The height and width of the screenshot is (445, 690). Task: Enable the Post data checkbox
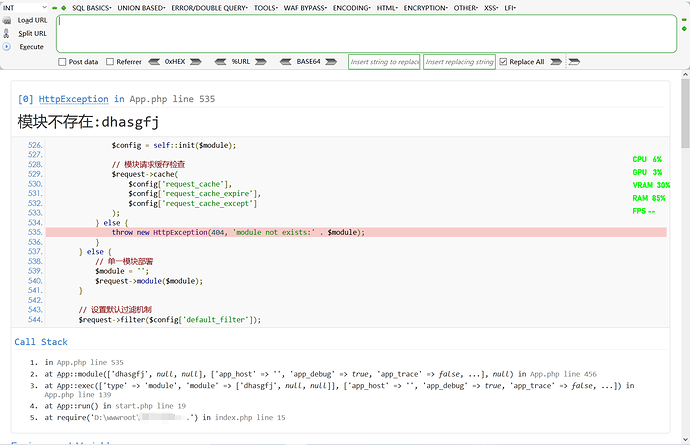coord(62,62)
